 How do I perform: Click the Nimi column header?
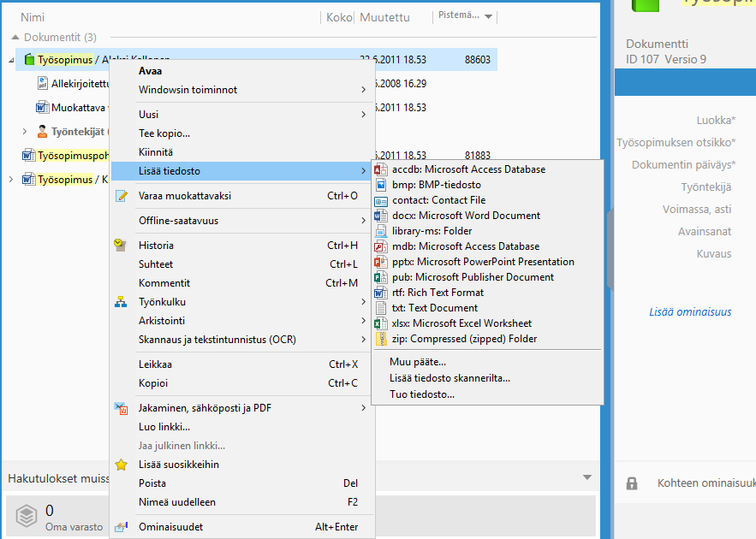(x=33, y=17)
